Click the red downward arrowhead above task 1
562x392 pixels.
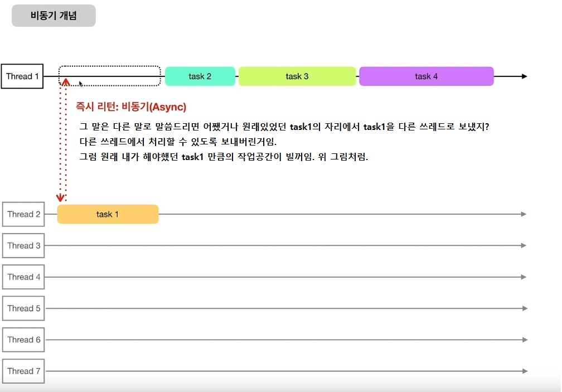(61, 197)
